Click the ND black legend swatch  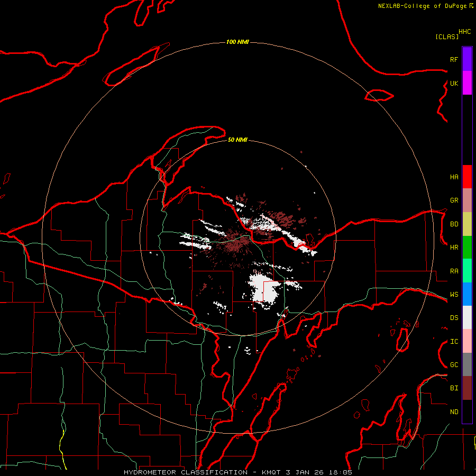click(x=467, y=411)
